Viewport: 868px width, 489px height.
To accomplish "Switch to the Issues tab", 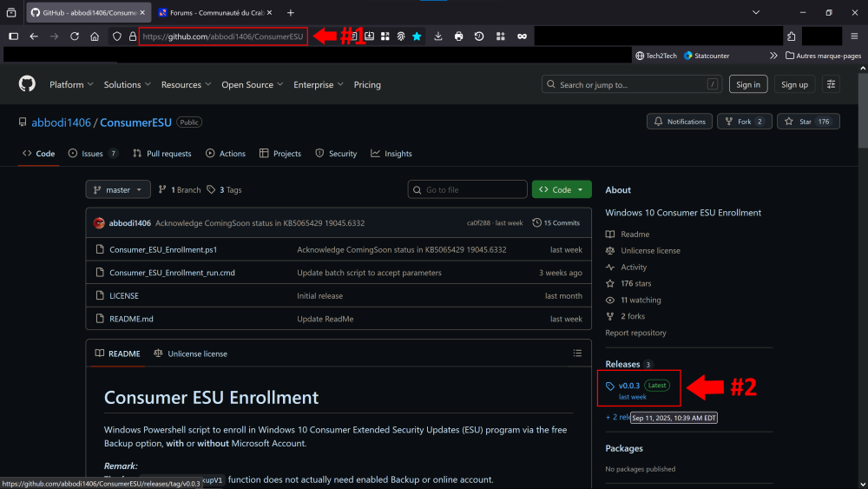I will click(x=94, y=154).
